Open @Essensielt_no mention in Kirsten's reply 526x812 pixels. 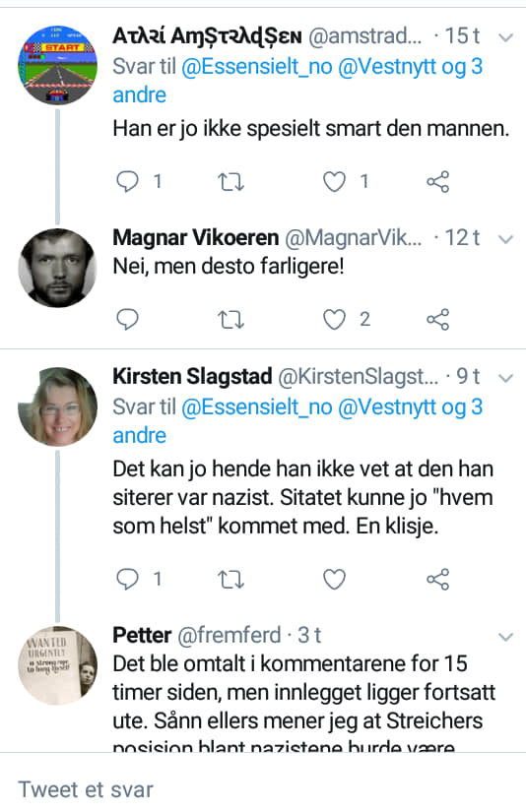click(256, 407)
